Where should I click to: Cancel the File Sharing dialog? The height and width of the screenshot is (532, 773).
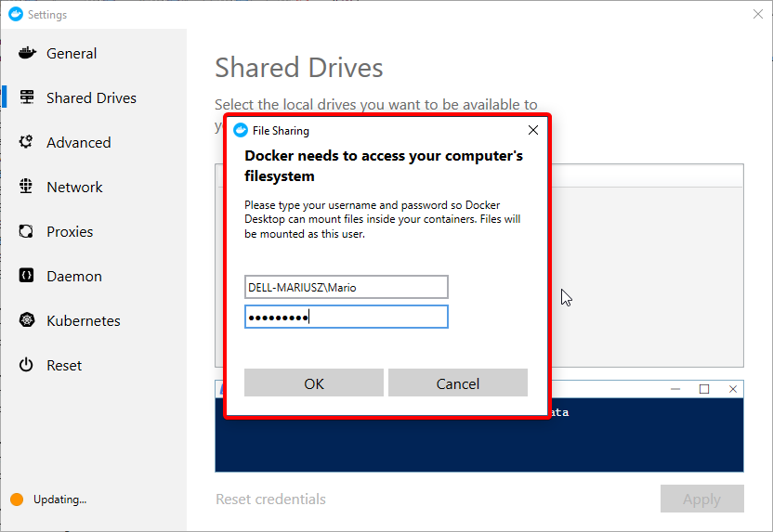click(x=457, y=383)
